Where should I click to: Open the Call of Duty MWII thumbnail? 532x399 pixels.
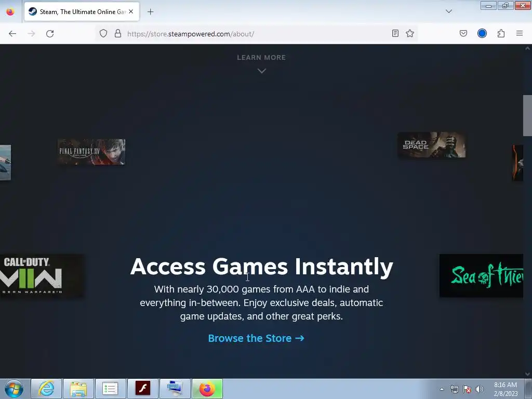(x=42, y=275)
